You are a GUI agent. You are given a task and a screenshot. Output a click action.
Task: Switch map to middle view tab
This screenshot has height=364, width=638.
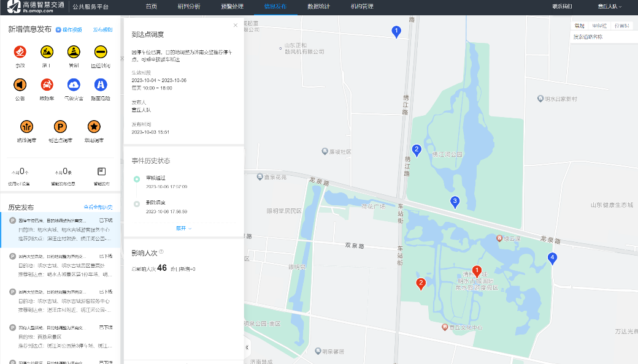(x=599, y=26)
